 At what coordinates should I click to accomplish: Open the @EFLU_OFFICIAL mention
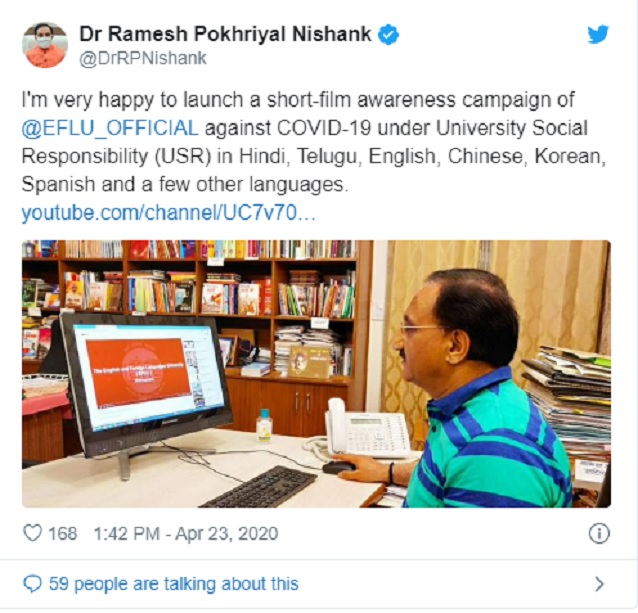tap(110, 128)
